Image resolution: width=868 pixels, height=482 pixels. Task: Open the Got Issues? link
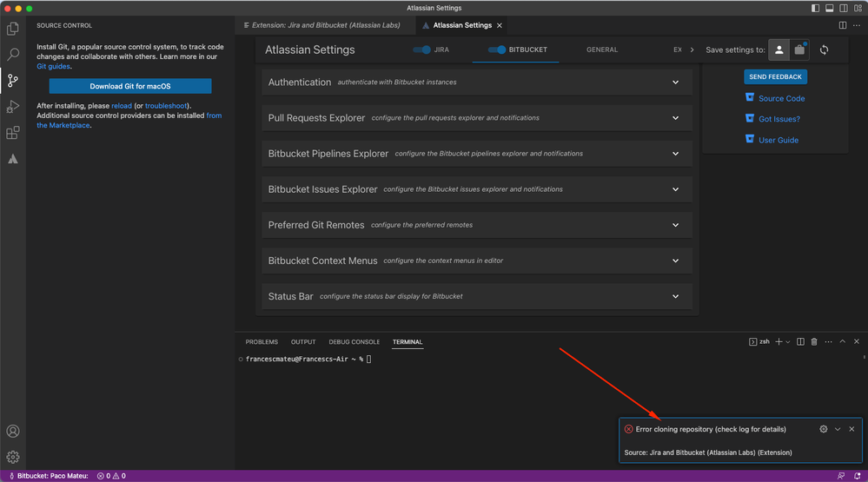click(x=779, y=119)
